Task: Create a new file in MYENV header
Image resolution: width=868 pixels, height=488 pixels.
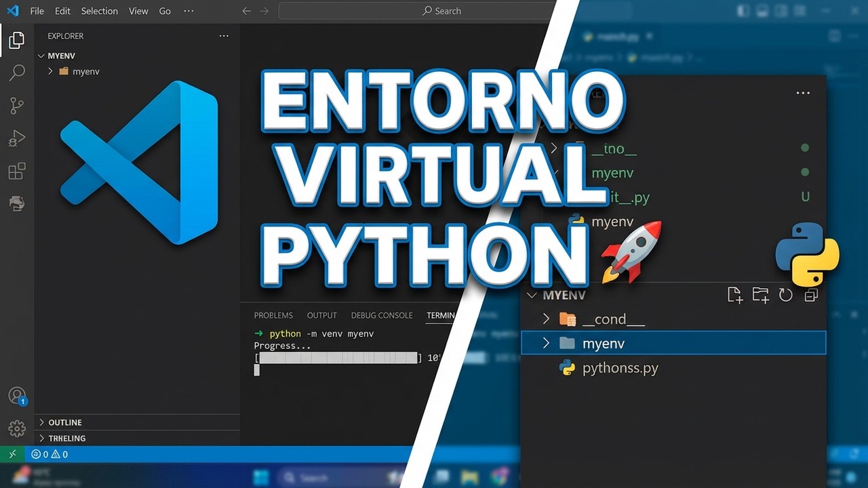Action: 735,295
